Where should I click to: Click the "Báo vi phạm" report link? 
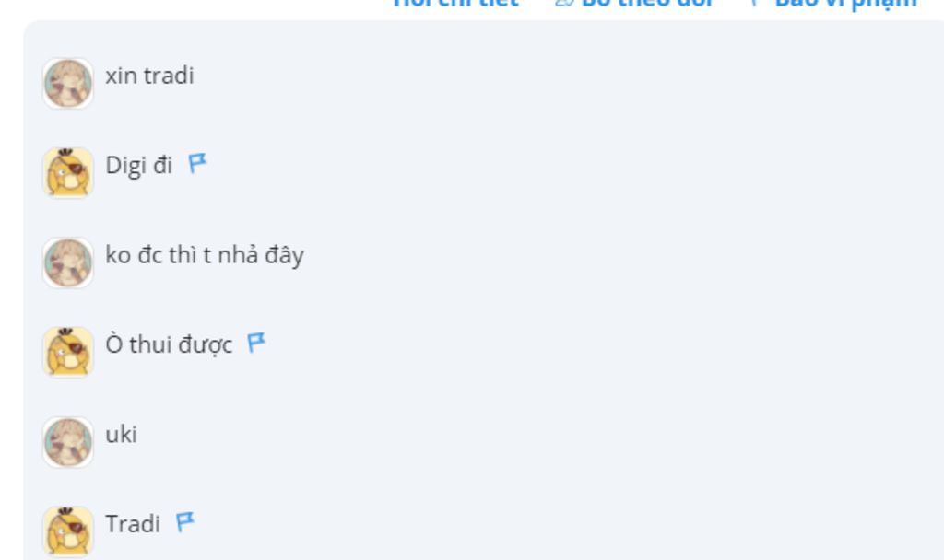click(846, 4)
